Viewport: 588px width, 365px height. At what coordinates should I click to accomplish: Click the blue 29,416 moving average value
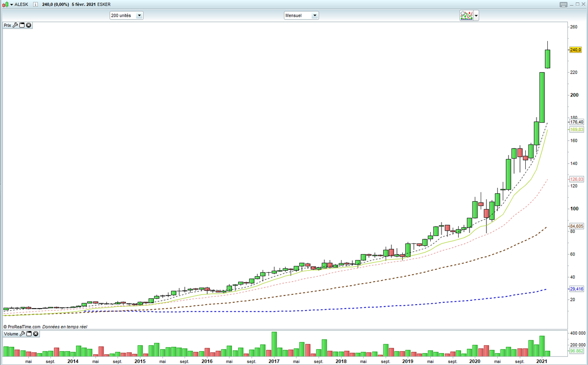pos(577,289)
